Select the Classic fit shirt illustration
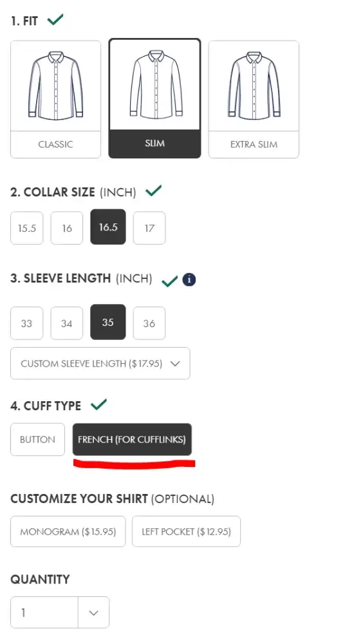The width and height of the screenshot is (345, 644). point(55,86)
